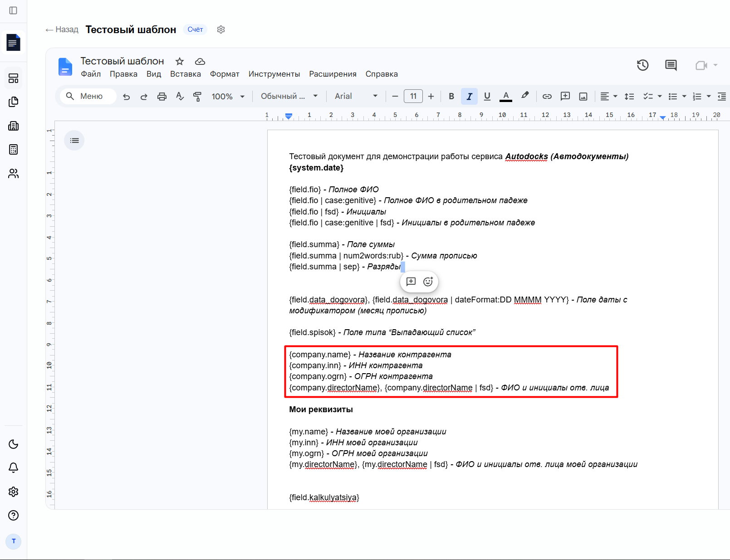This screenshot has width=730, height=560.
Task: Open the comments panel icon
Action: pyautogui.click(x=671, y=65)
